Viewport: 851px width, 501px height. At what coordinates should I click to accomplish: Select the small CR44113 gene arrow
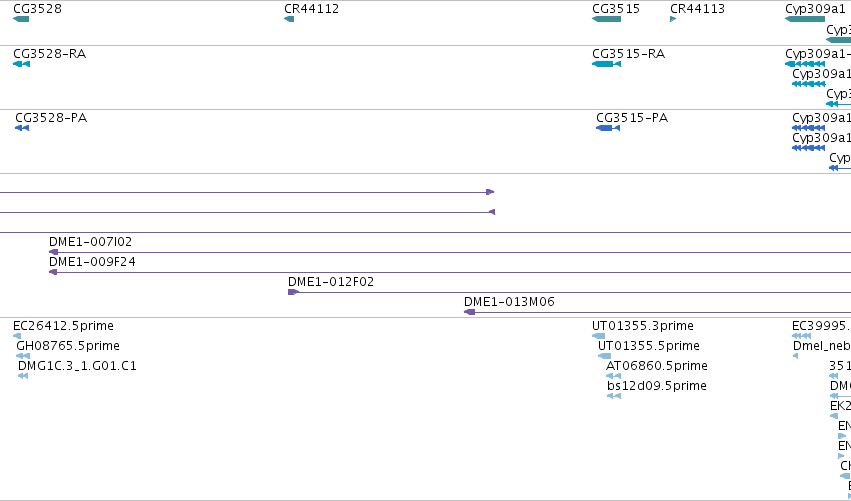tap(673, 20)
